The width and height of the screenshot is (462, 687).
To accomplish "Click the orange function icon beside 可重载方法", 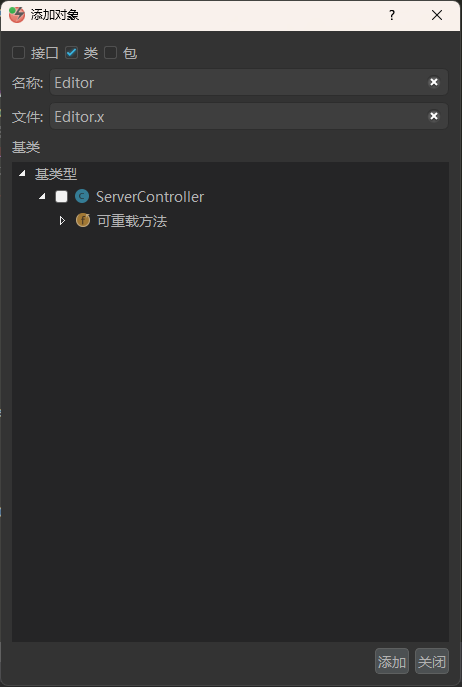I will point(83,220).
